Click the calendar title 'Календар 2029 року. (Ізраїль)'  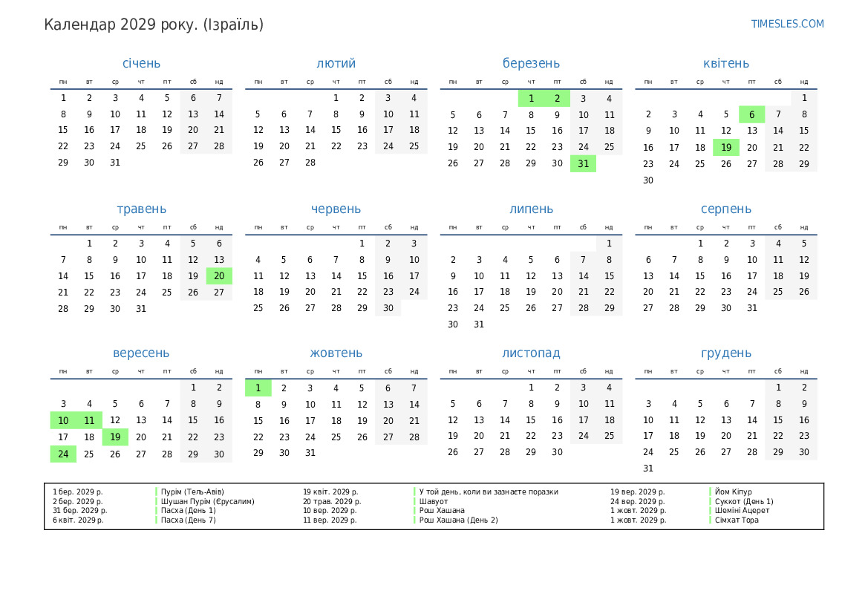pos(154,25)
